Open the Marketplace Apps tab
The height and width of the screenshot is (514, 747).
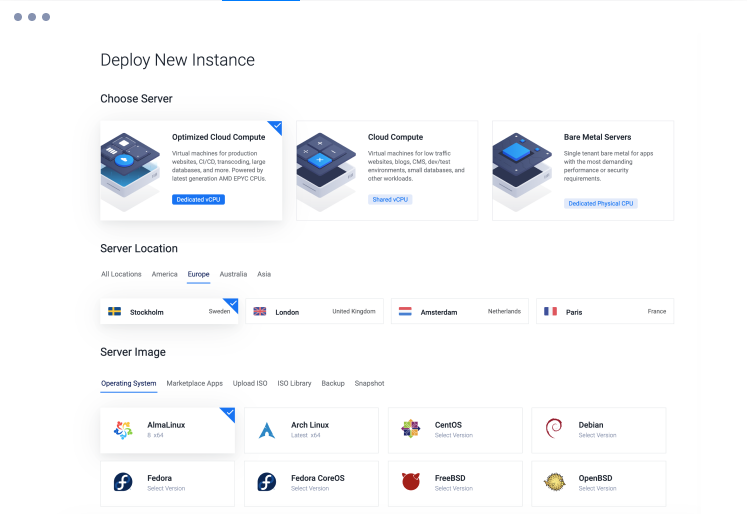(194, 383)
